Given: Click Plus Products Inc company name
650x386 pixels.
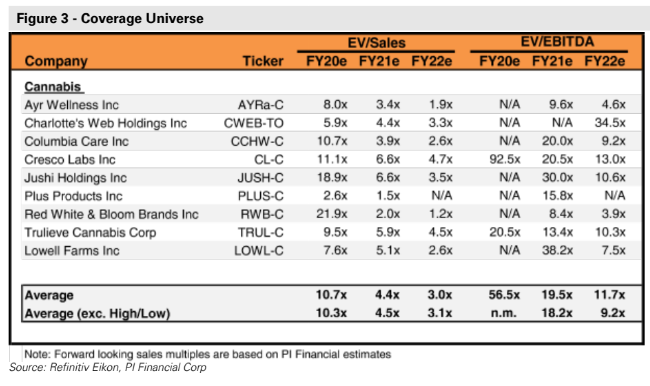Looking at the screenshot, I should (73, 196).
